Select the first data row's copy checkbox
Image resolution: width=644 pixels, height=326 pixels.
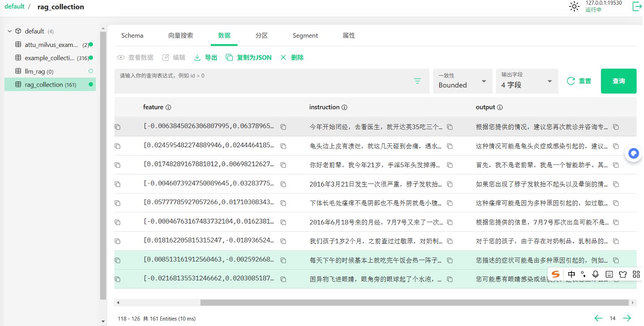[117, 127]
